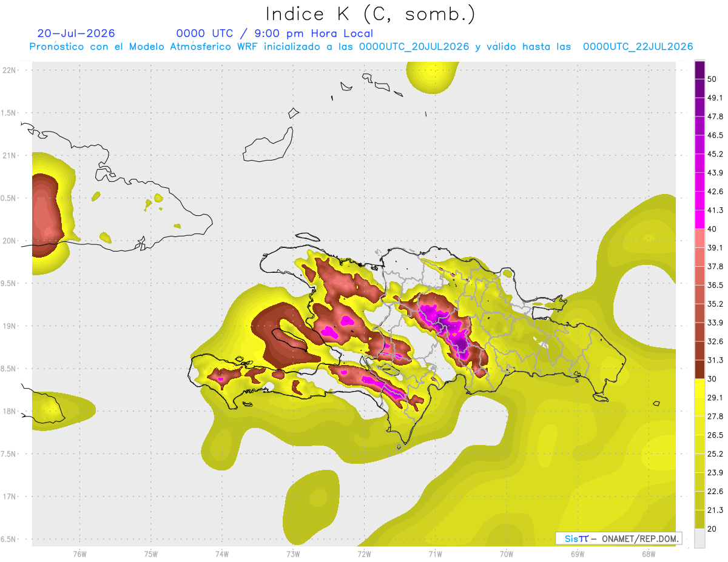Click the colorbar label "50"
This screenshot has height=562, width=728.
coord(712,79)
